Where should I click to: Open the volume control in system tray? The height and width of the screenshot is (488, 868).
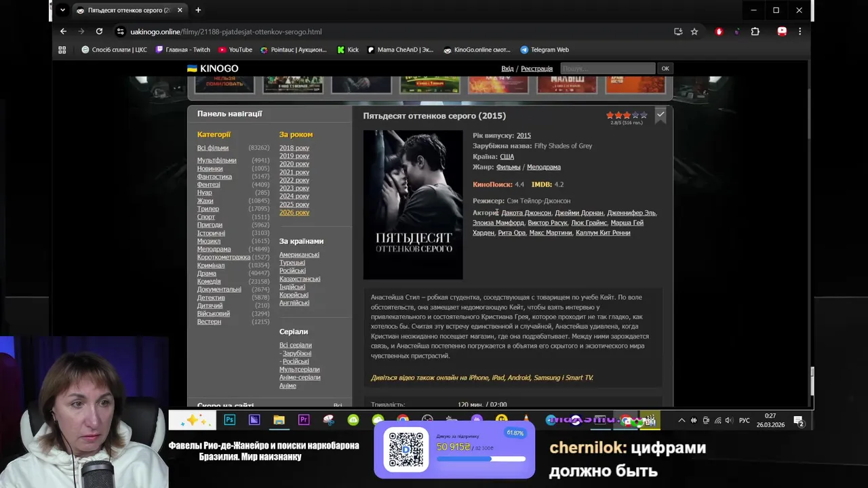tap(728, 420)
